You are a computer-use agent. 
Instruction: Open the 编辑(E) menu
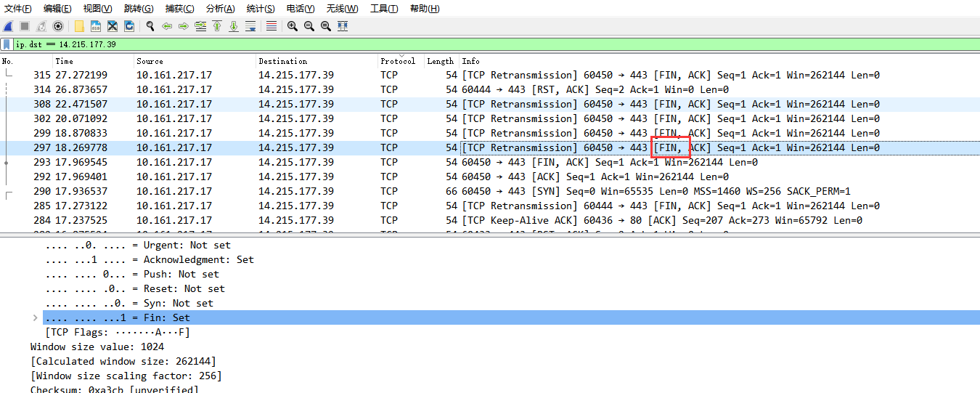[x=57, y=9]
